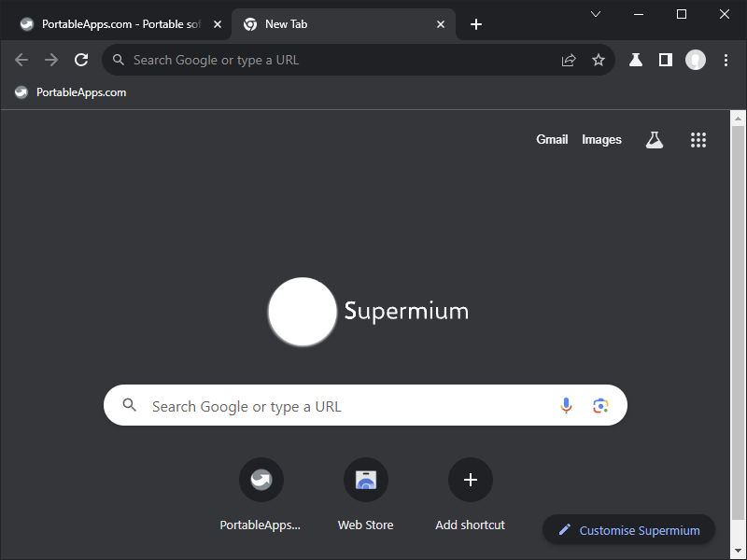This screenshot has width=747, height=560.
Task: Click the Search Google or type a URL box
Action: coord(345,406)
